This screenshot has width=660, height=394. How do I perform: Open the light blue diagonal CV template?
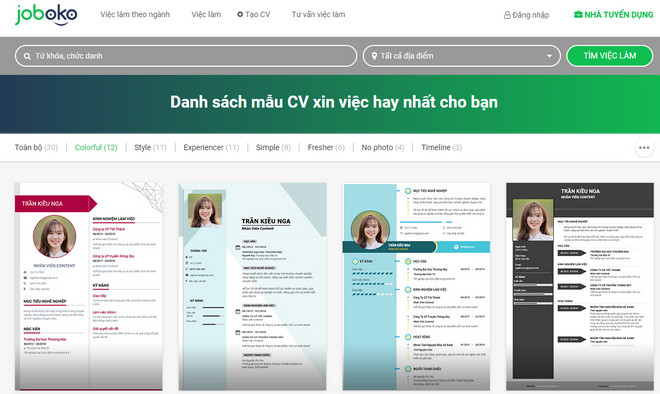pos(253,287)
